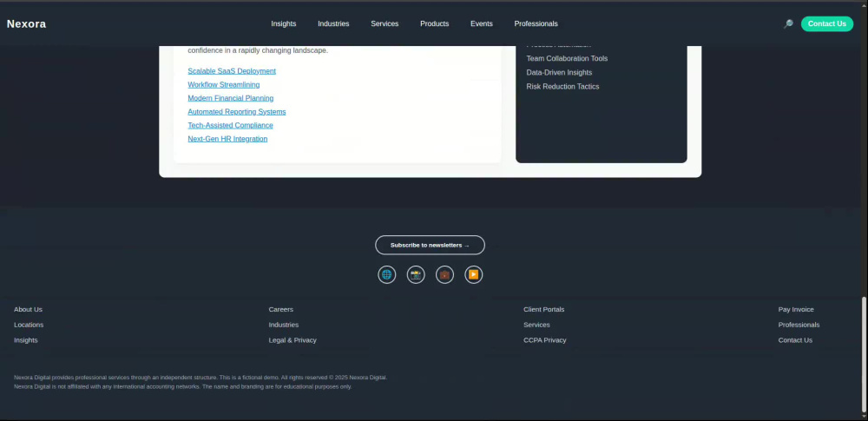Open the Professionals menu in header
The height and width of the screenshot is (421, 868).
pyautogui.click(x=536, y=23)
